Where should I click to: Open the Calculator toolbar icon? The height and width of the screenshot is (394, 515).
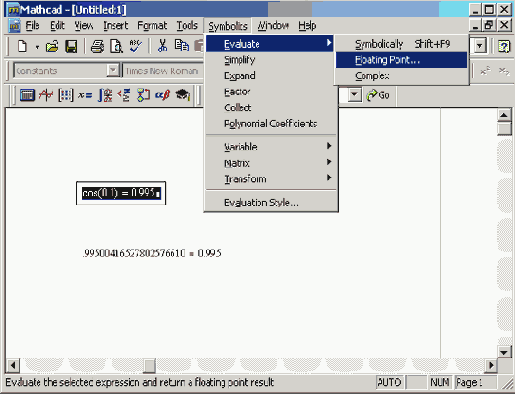coord(27,95)
